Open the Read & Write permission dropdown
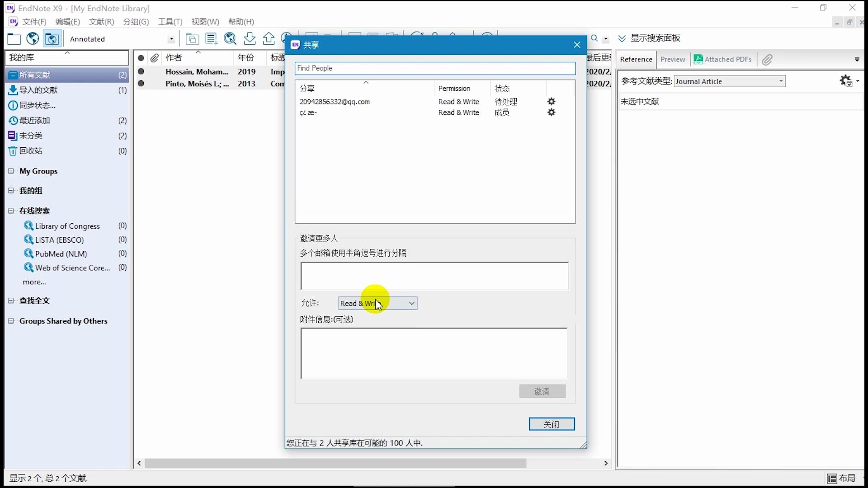The width and height of the screenshot is (868, 488). [x=411, y=303]
